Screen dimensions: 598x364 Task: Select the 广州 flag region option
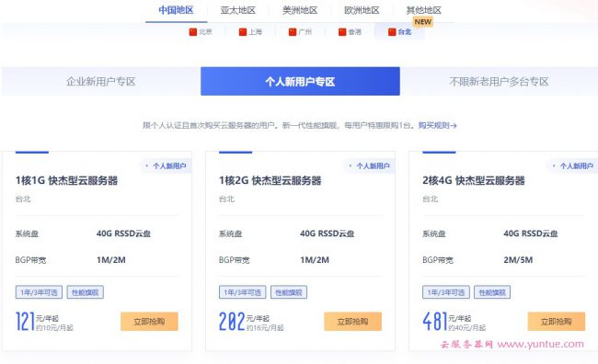(x=300, y=32)
